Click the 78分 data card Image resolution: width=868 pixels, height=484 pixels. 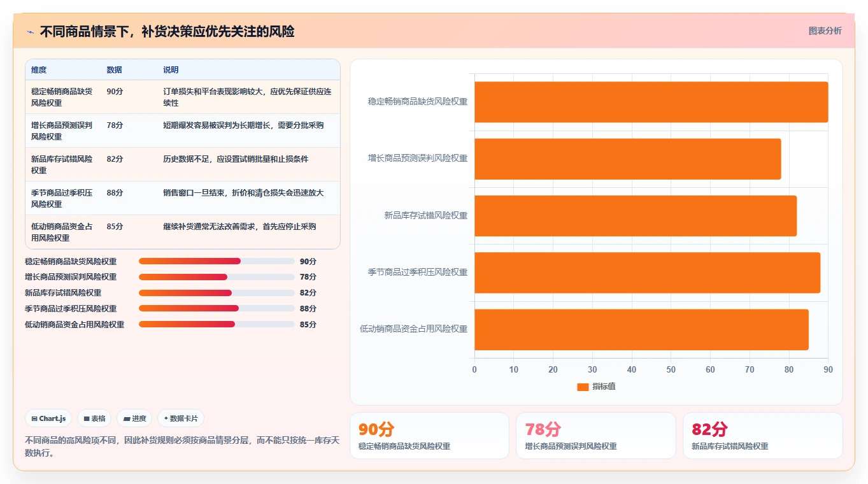[x=596, y=436]
